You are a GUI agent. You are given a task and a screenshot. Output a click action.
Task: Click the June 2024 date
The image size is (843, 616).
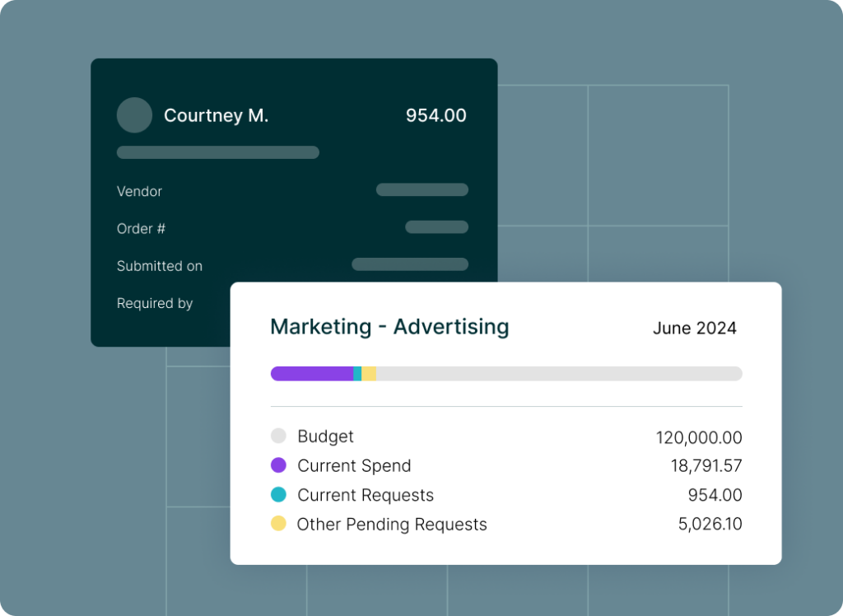coord(695,328)
